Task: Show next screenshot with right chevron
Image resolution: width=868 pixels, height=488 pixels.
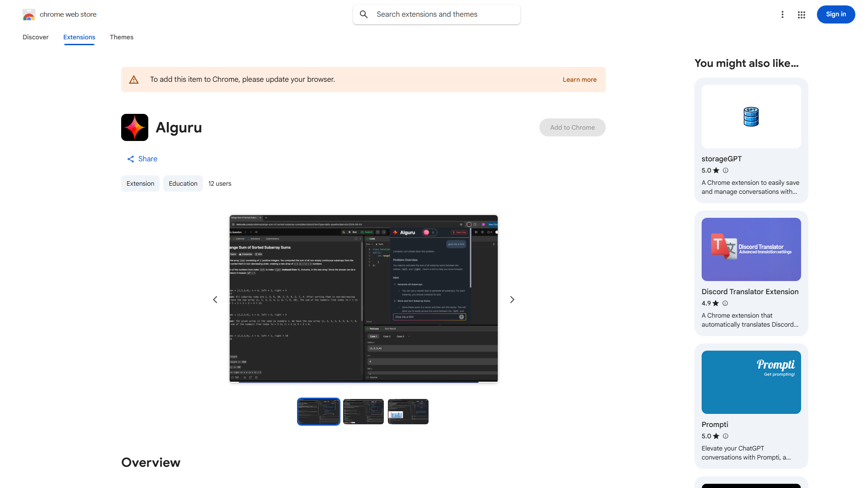Action: (x=512, y=300)
